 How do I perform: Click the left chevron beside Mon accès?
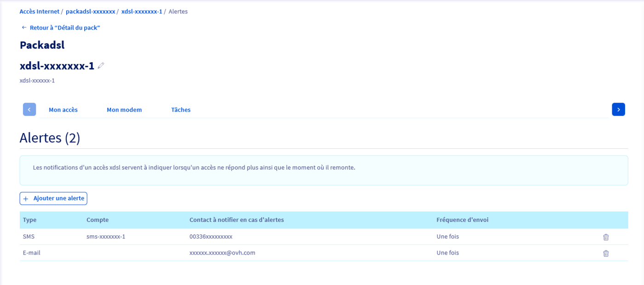(29, 109)
